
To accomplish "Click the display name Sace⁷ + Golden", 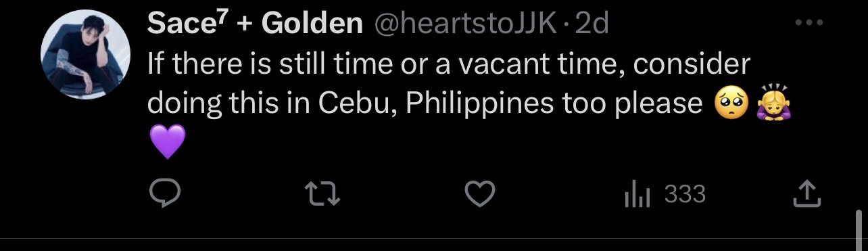I will pos(255,24).
